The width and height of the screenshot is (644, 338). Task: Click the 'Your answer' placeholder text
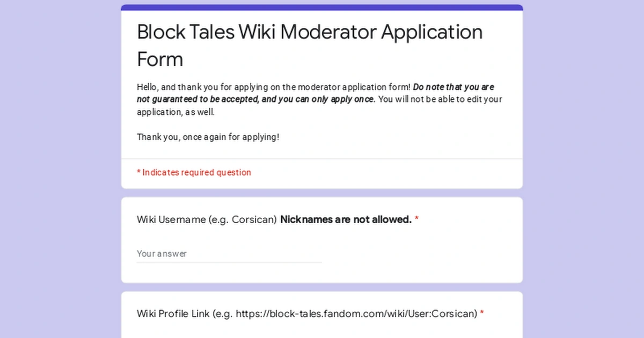pos(162,253)
